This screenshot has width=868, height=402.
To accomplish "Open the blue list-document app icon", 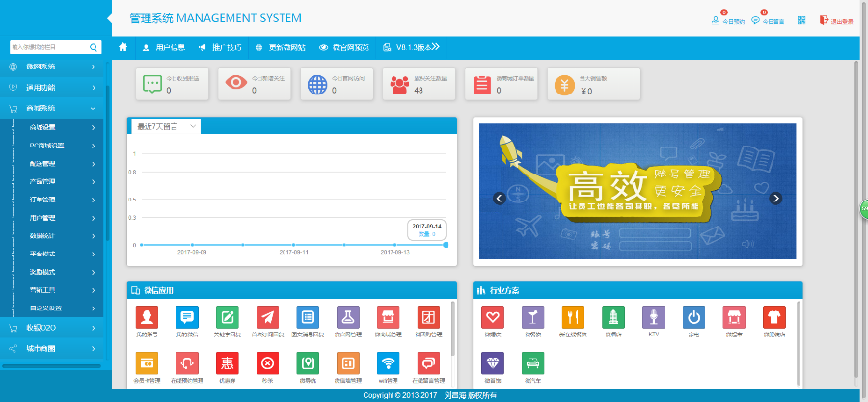I will point(308,317).
